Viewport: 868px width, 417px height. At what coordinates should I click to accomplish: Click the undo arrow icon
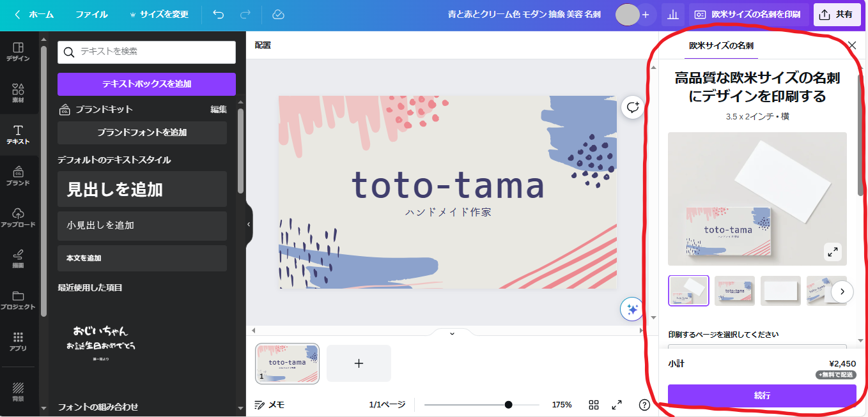(219, 14)
